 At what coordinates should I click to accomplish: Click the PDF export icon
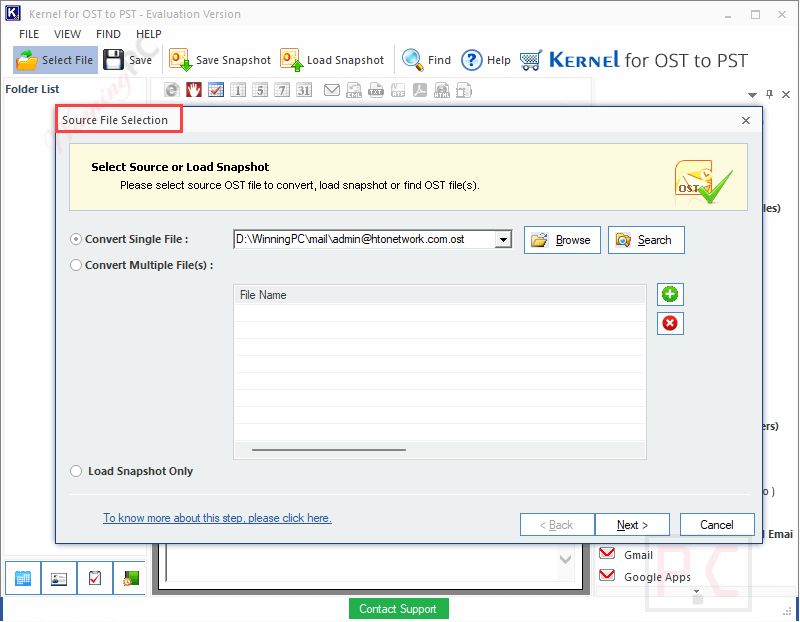click(x=420, y=90)
